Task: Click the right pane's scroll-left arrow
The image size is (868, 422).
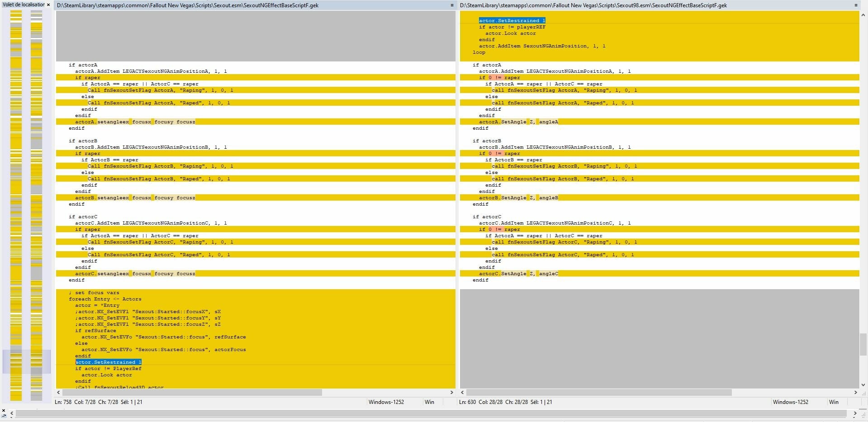Action: pos(463,392)
